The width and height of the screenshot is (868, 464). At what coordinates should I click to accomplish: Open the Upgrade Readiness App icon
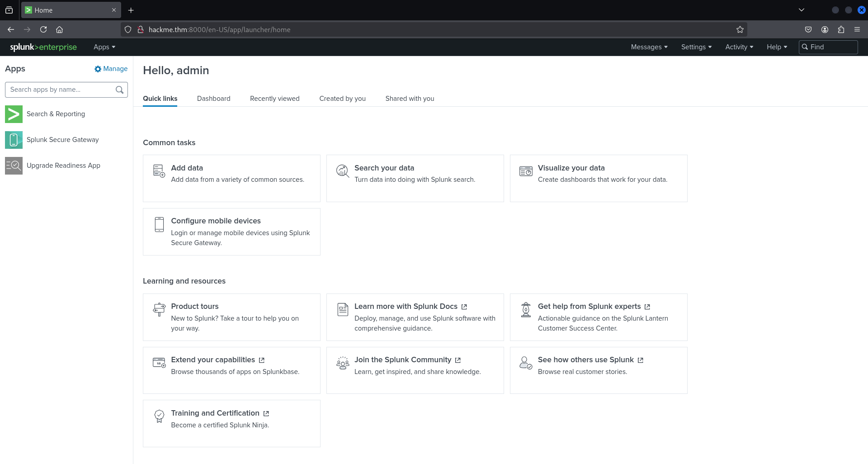[14, 166]
